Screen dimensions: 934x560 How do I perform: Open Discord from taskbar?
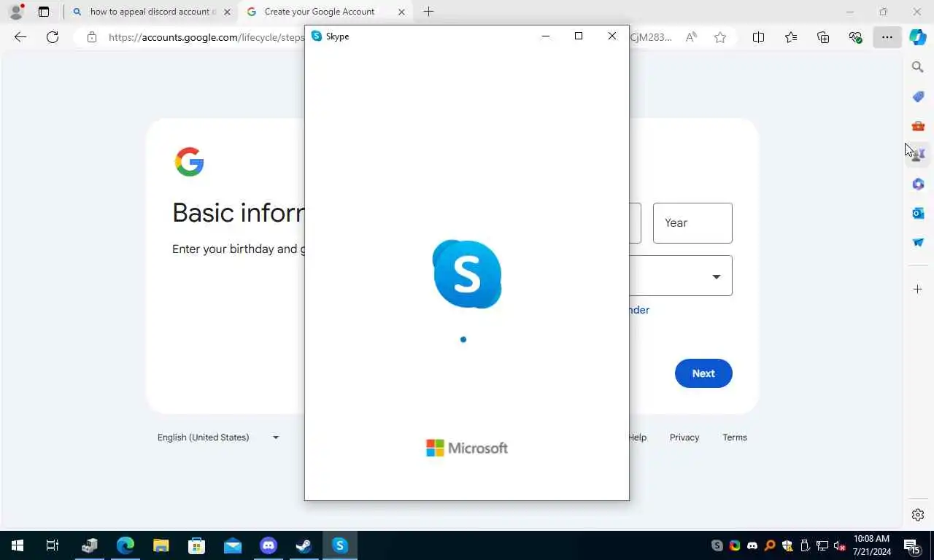(x=269, y=545)
